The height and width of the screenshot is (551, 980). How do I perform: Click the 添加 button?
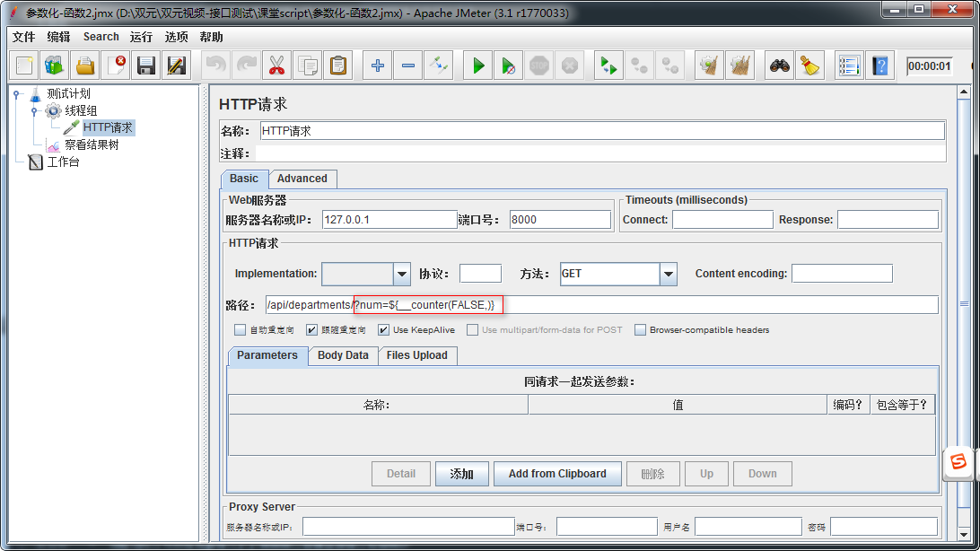462,474
